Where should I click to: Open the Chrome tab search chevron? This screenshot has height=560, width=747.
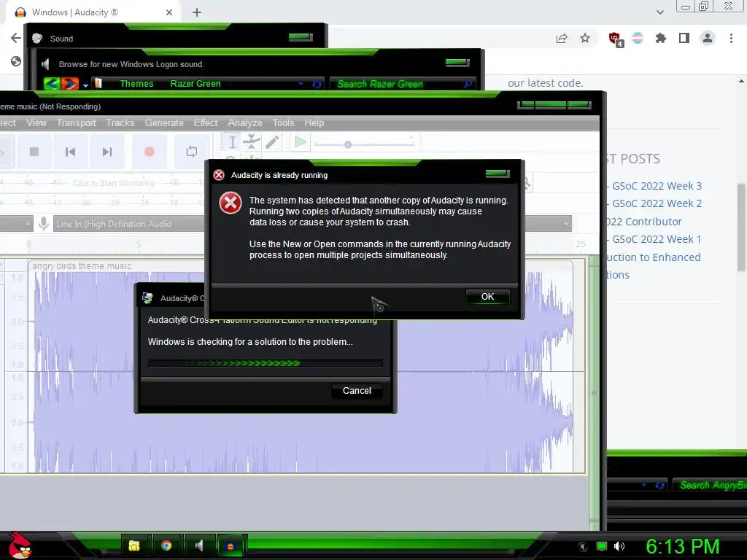tap(659, 12)
